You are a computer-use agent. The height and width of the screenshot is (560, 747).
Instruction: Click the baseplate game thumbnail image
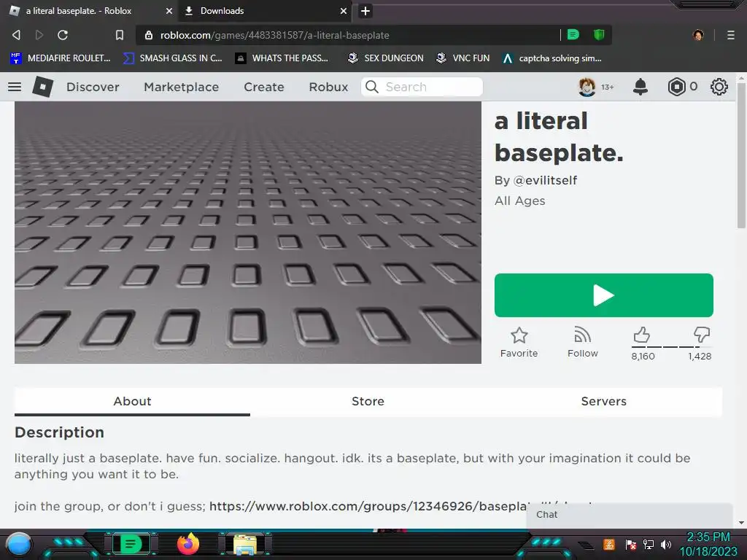248,233
